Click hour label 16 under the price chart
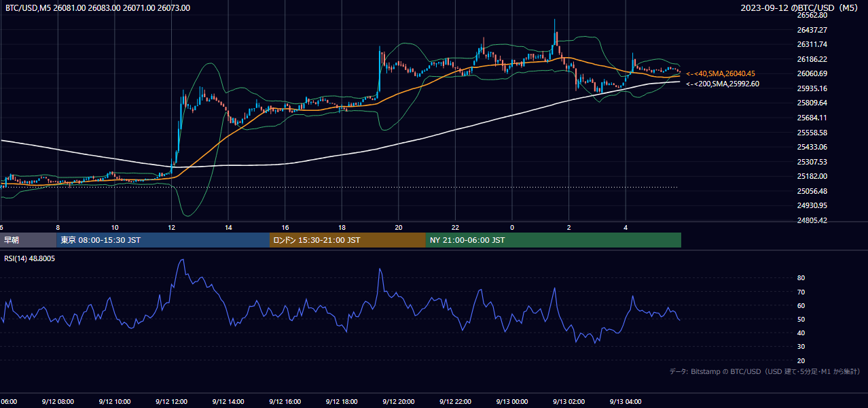 pos(285,228)
